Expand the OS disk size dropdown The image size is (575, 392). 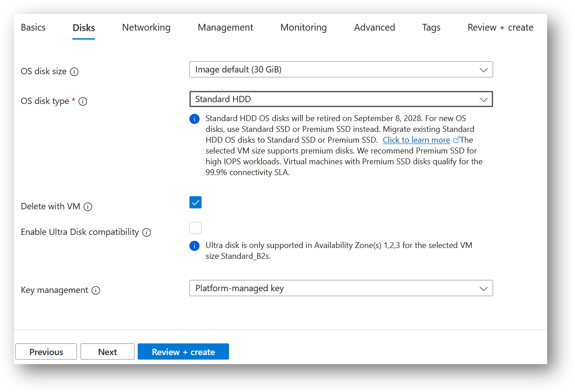[341, 69]
